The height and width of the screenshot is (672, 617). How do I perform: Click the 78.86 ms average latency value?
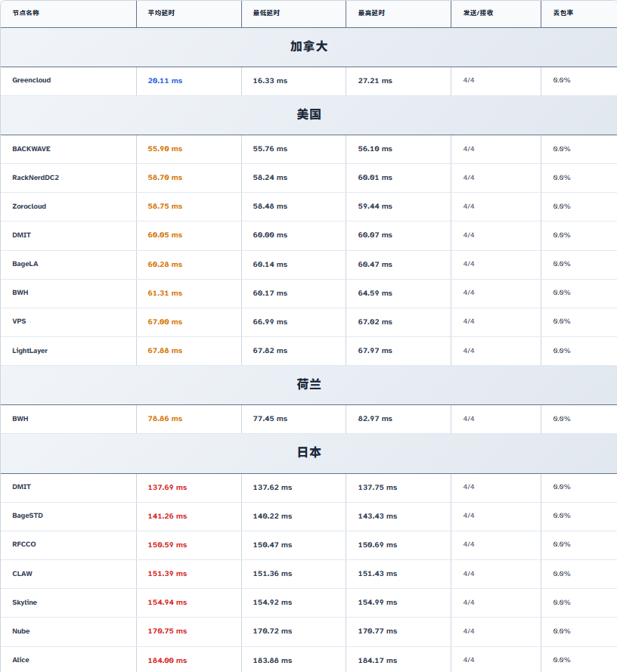pos(165,419)
